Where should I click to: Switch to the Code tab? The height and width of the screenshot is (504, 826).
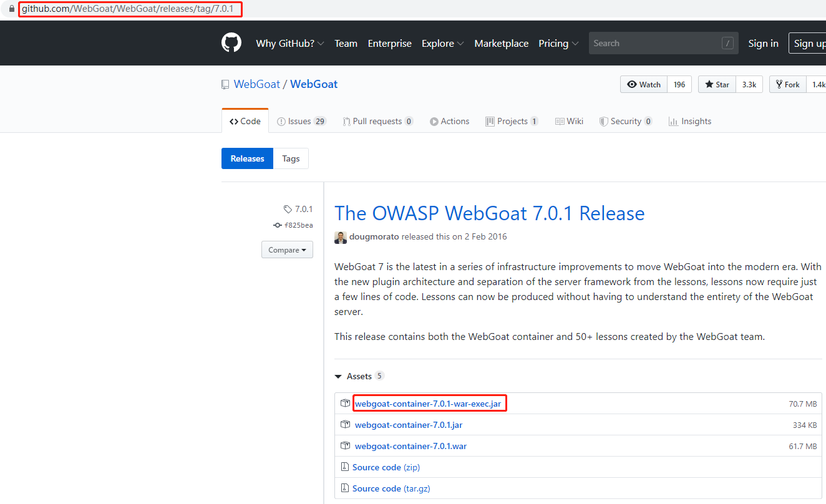point(245,121)
